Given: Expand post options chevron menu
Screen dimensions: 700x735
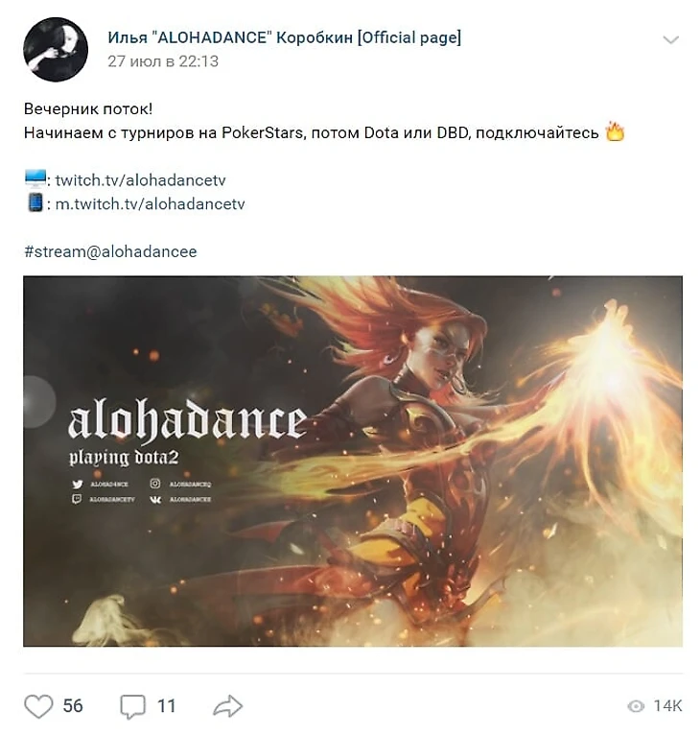Looking at the screenshot, I should coord(671,40).
